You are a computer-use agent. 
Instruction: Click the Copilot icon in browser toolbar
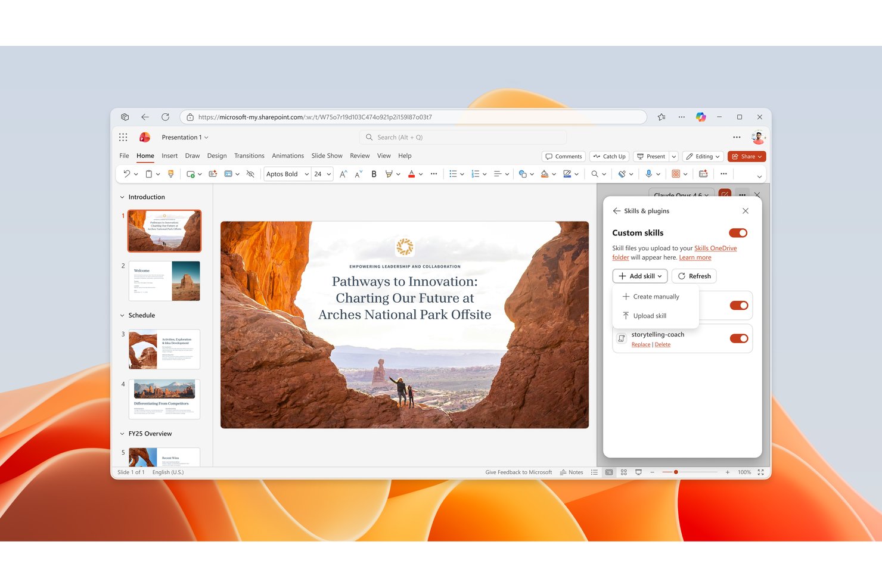coord(701,117)
